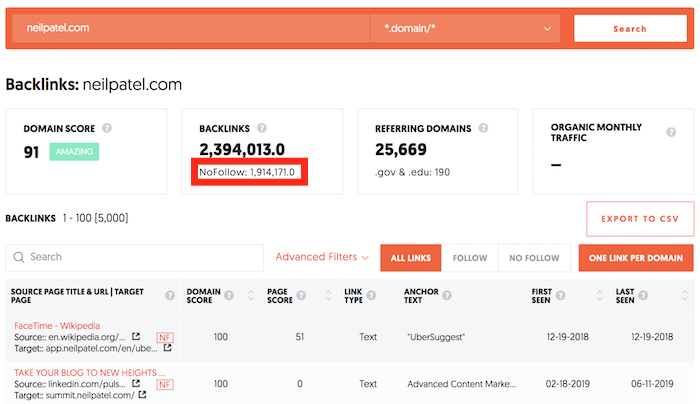Open the FaceTime - Wikipedia link
Viewport: 700px width, 404px height.
[57, 325]
